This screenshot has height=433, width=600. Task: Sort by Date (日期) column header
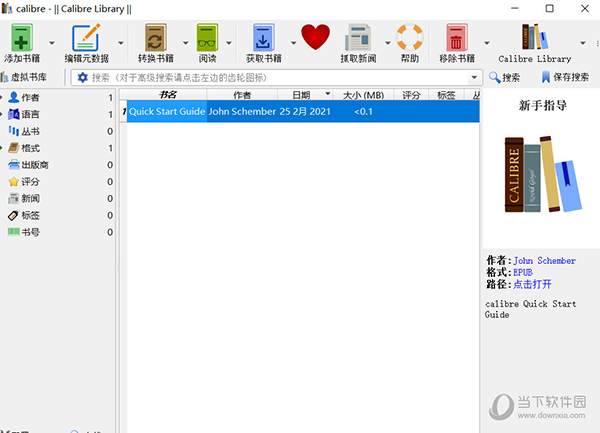305,95
